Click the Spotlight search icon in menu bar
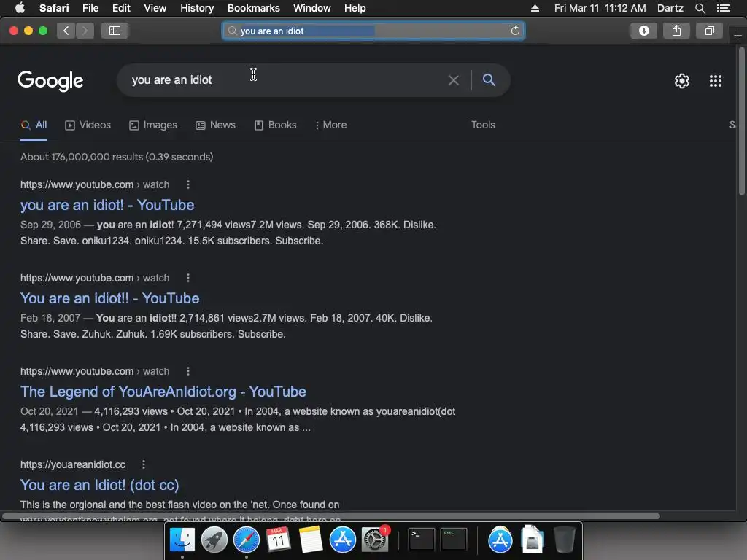The image size is (747, 560). [700, 8]
